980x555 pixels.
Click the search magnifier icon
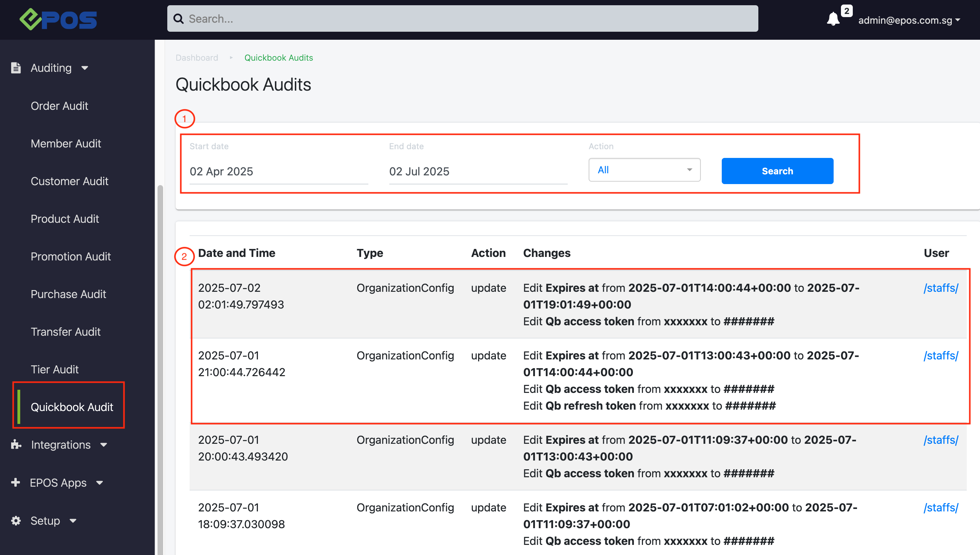178,19
